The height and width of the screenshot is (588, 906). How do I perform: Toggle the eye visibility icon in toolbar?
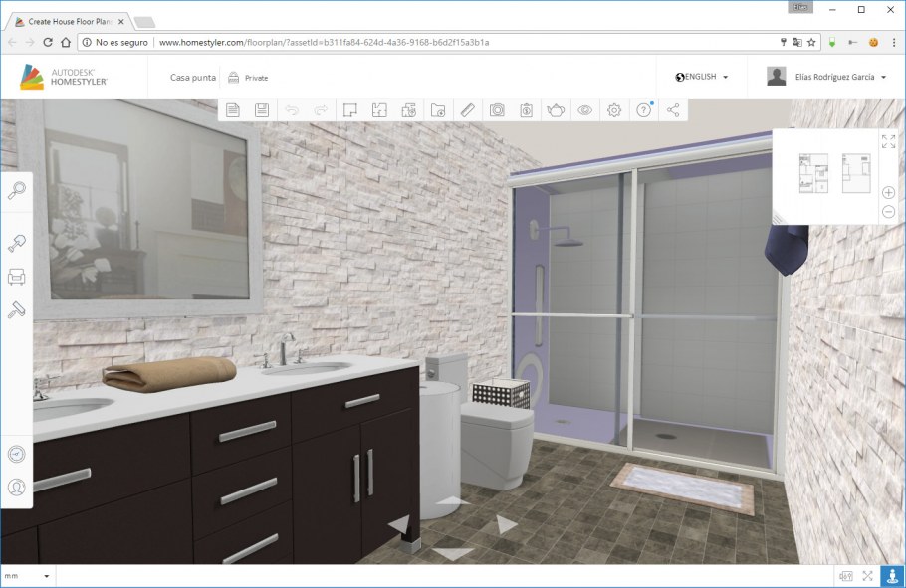[x=584, y=109]
